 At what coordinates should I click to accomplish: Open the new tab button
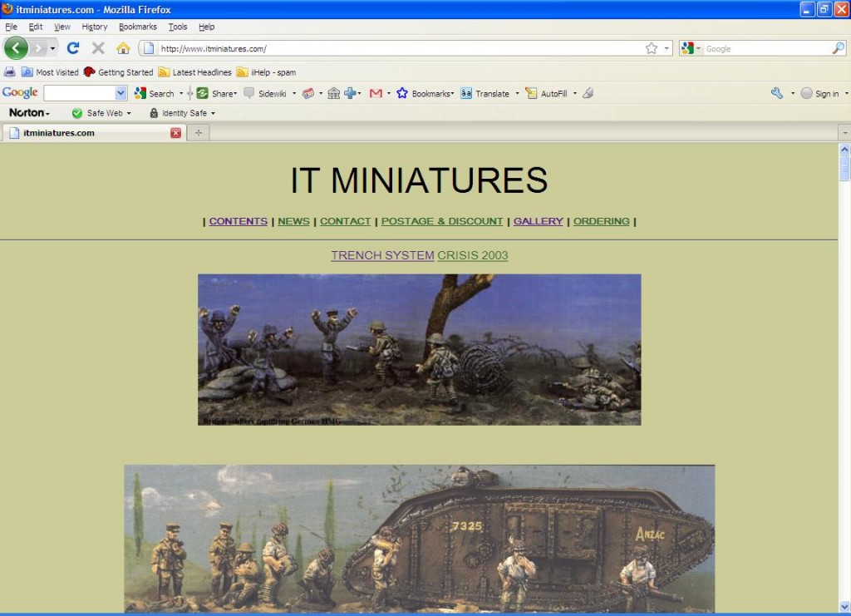pyautogui.click(x=199, y=133)
